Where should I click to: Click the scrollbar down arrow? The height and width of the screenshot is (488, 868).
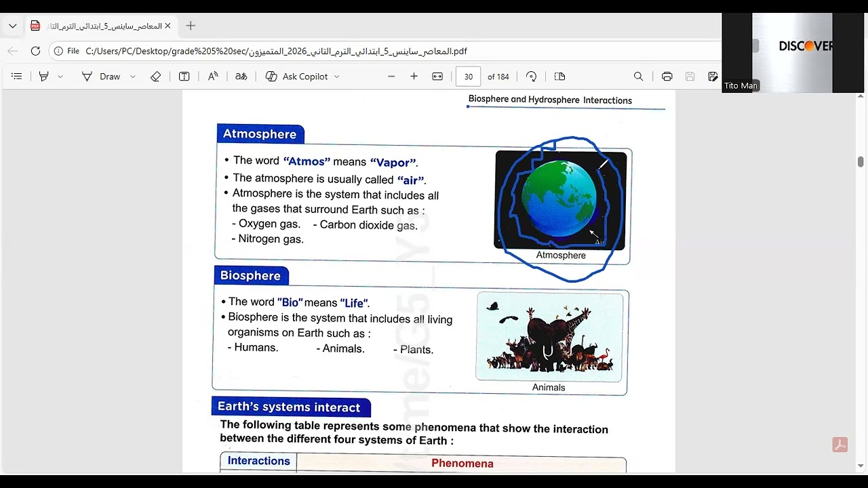(861, 466)
